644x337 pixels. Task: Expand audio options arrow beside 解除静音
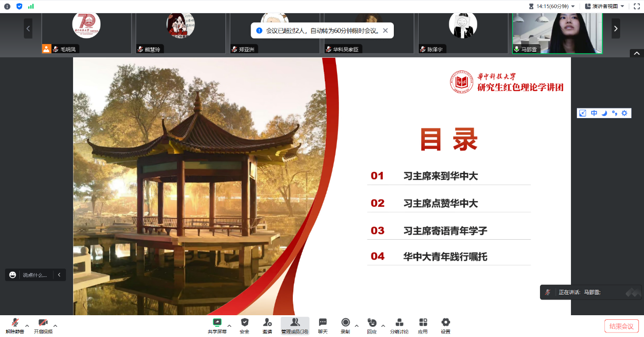27,326
